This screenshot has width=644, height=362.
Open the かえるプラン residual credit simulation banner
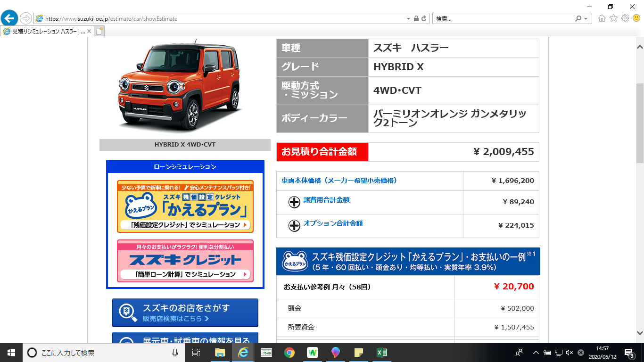185,206
